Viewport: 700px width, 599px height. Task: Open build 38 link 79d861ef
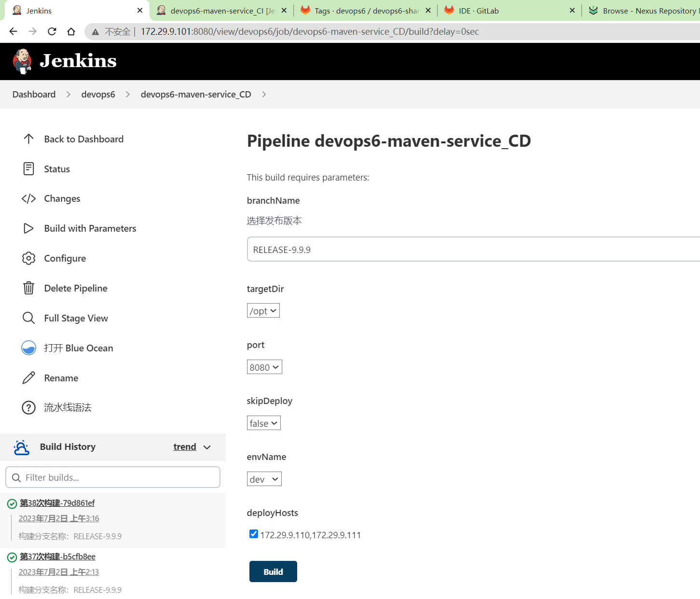coord(57,503)
